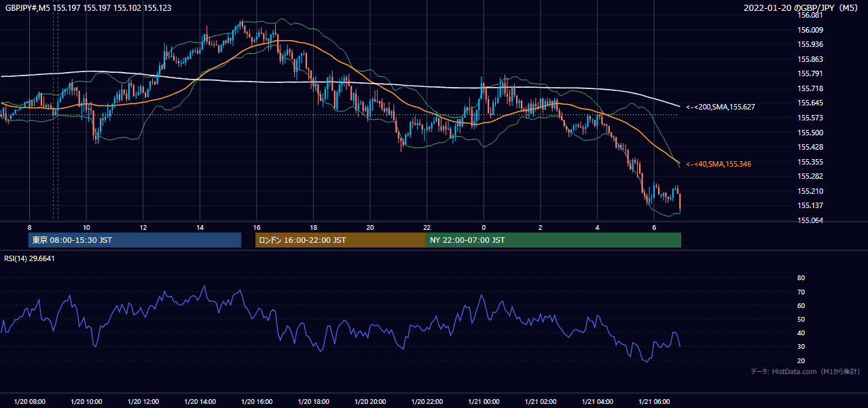This screenshot has width=868, height=408.
Task: Select the 200 SMA label 155.627
Action: [721, 107]
